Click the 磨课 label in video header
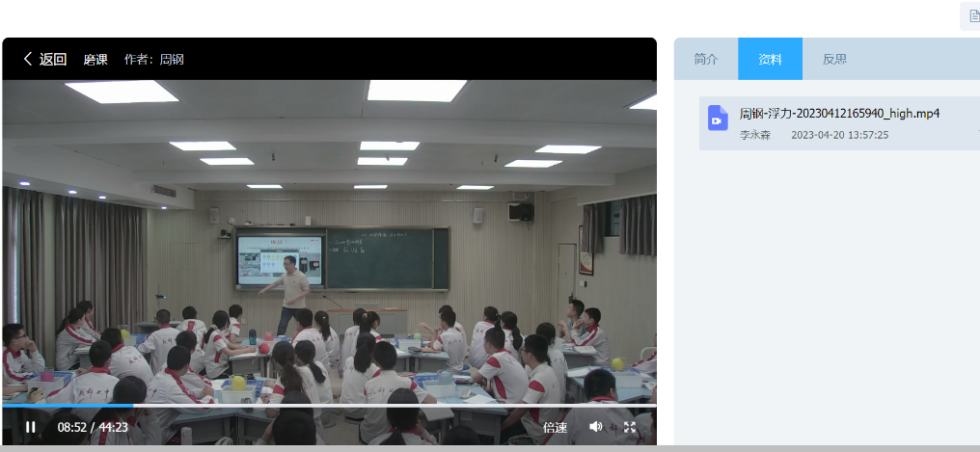Screen dimensions: 980x452 (x=95, y=60)
